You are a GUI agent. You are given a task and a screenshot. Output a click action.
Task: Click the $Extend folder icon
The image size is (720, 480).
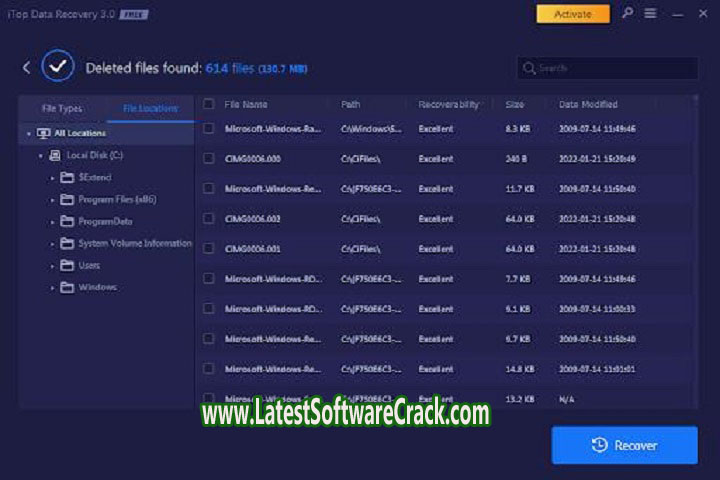[67, 177]
